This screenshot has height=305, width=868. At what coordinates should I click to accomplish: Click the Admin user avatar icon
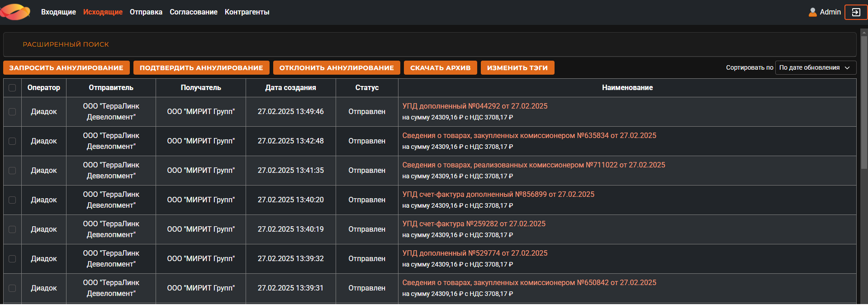click(813, 12)
